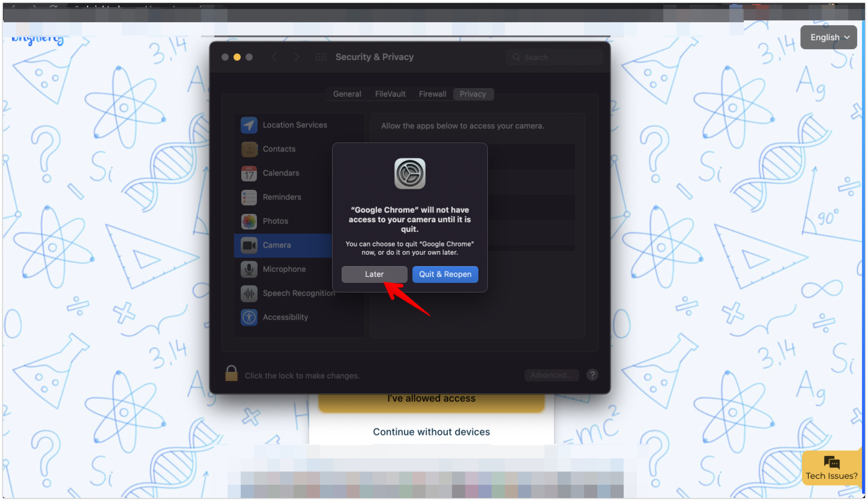The width and height of the screenshot is (868, 501).
Task: Select Accessibility in the privacy sidebar
Action: 299,317
